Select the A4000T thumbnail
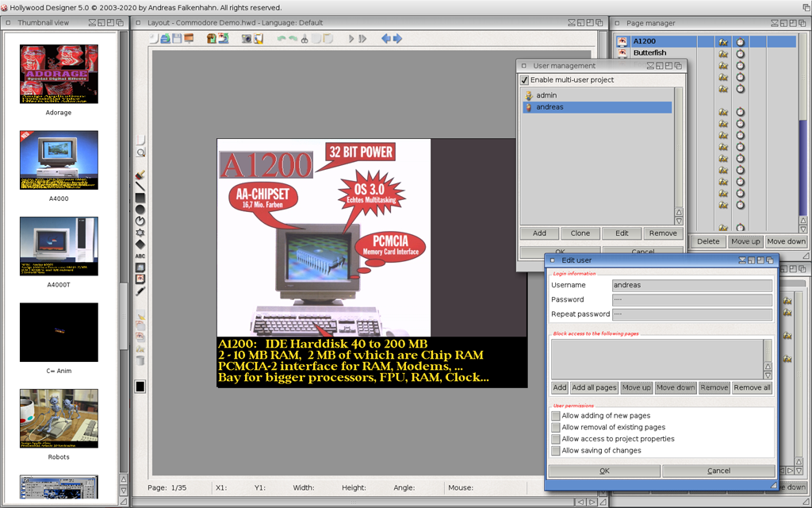This screenshot has height=508, width=812. pyautogui.click(x=59, y=246)
